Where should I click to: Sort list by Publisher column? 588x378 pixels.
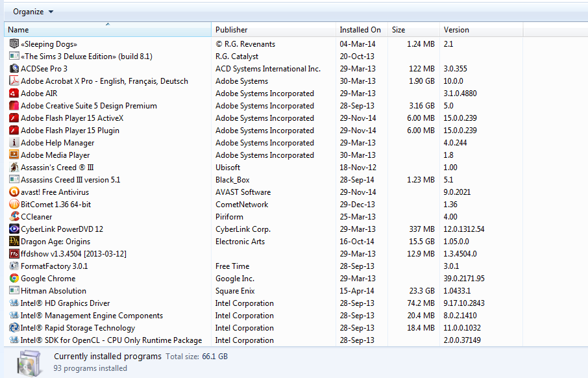[x=273, y=30]
